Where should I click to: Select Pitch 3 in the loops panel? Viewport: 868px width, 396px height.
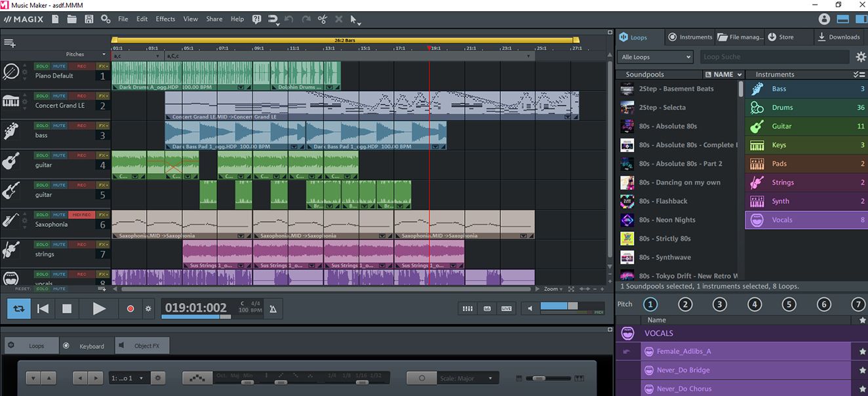click(719, 304)
